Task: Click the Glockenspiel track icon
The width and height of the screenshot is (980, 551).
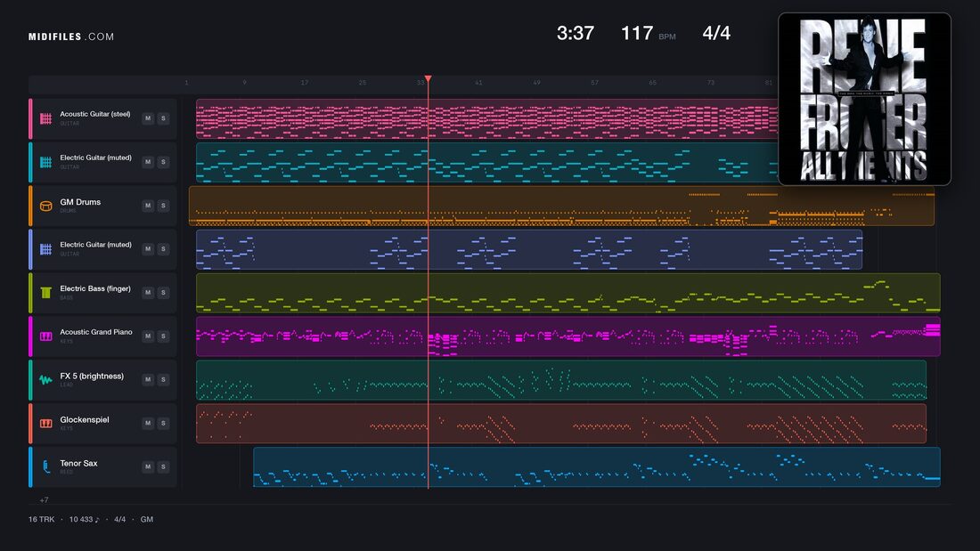Action: pyautogui.click(x=45, y=424)
